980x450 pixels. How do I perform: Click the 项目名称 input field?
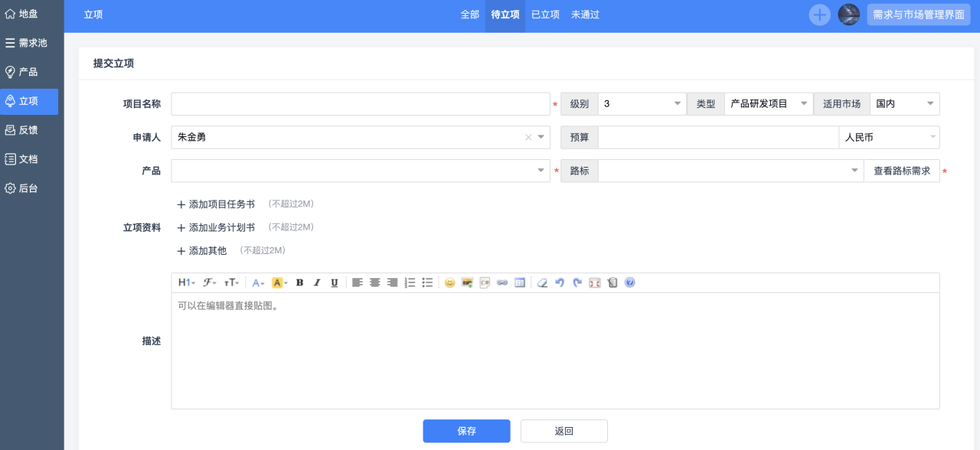(x=360, y=104)
